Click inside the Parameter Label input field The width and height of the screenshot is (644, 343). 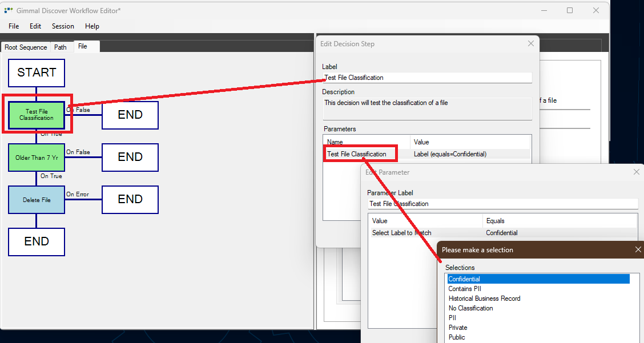[502, 204]
